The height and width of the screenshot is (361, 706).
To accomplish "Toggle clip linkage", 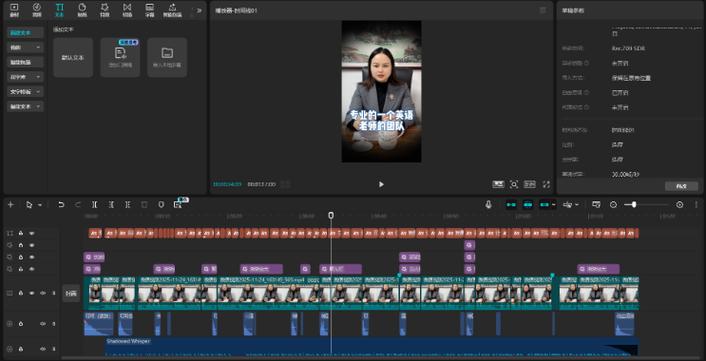I will click(x=544, y=204).
